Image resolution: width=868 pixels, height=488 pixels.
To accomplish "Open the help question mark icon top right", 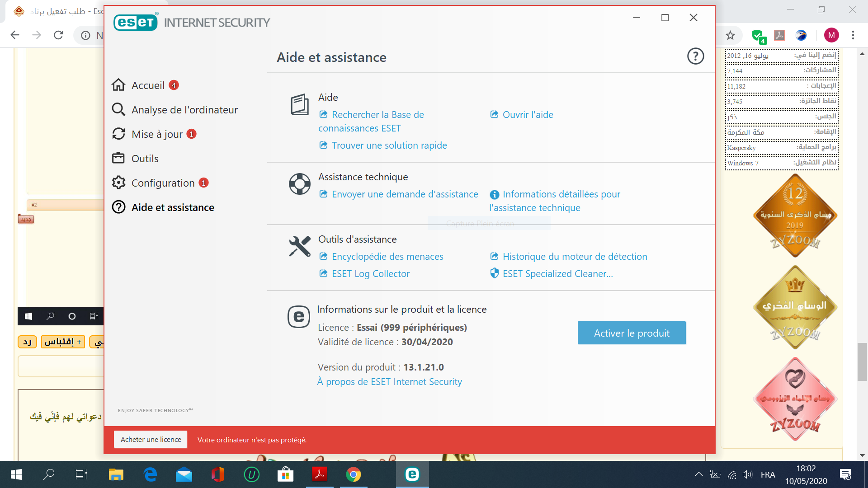I will pyautogui.click(x=695, y=56).
